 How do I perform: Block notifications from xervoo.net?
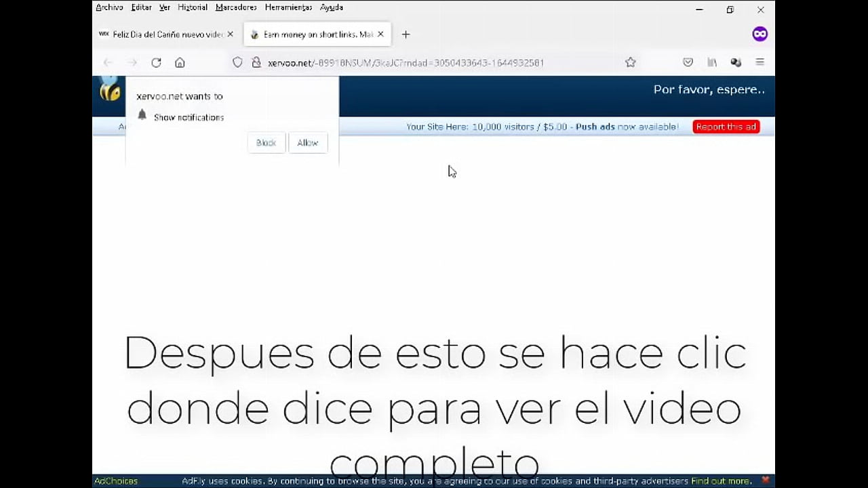click(x=266, y=142)
